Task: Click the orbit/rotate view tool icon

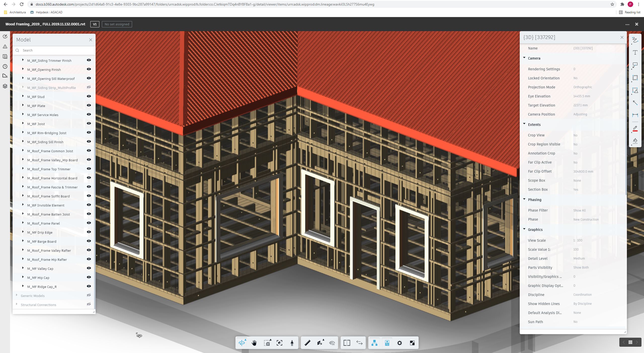Action: [x=242, y=343]
